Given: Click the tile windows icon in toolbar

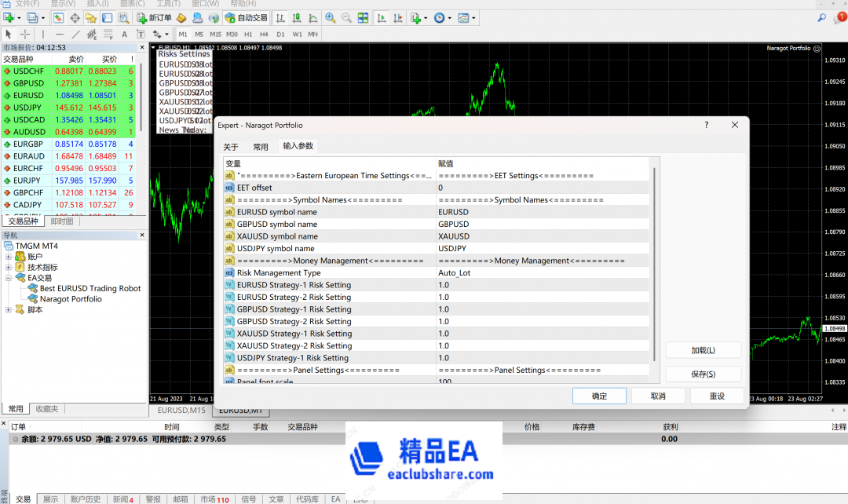Looking at the screenshot, I should pyautogui.click(x=364, y=17).
